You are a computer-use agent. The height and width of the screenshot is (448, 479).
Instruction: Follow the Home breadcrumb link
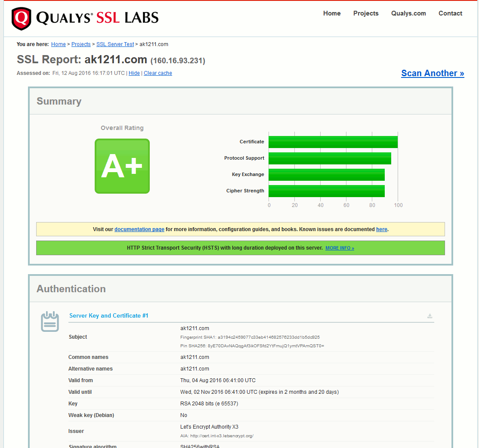(x=59, y=44)
